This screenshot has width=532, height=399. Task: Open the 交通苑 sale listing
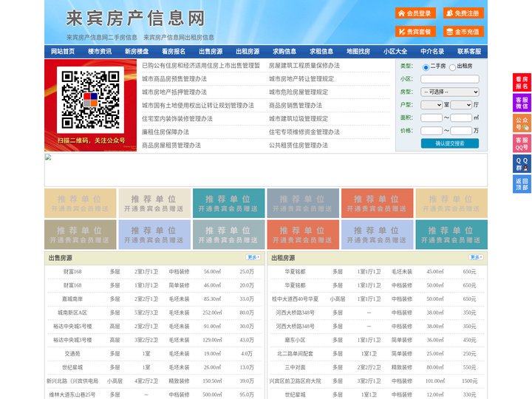72,353
